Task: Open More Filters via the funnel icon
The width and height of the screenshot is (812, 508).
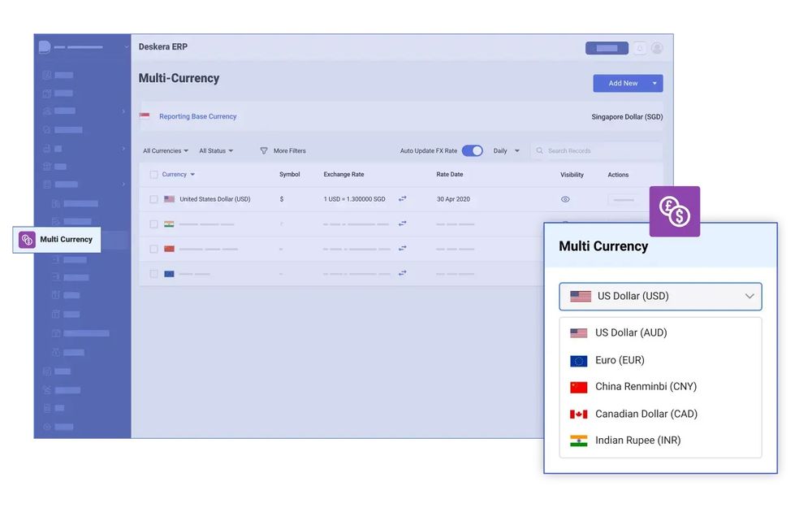Action: (x=262, y=150)
